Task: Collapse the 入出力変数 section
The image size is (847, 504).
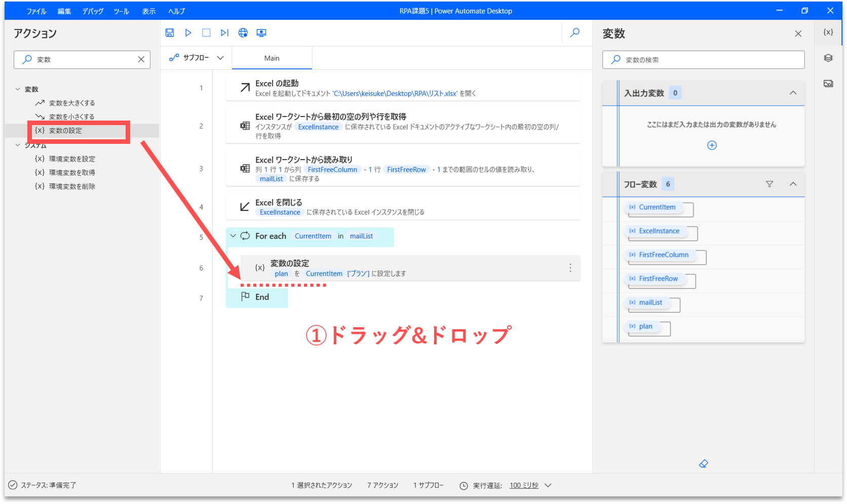Action: (x=793, y=93)
